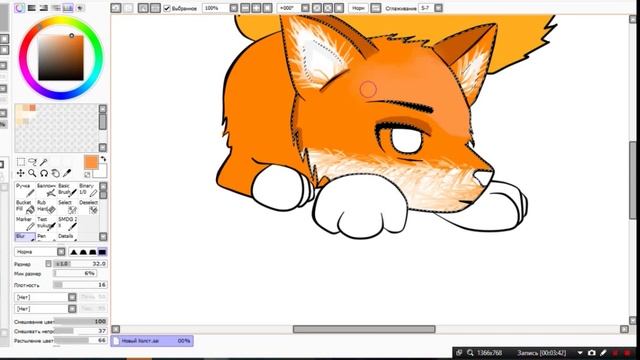Choose the Details brush tool
Image resolution: width=640 pixels, height=360 pixels.
pos(67,237)
